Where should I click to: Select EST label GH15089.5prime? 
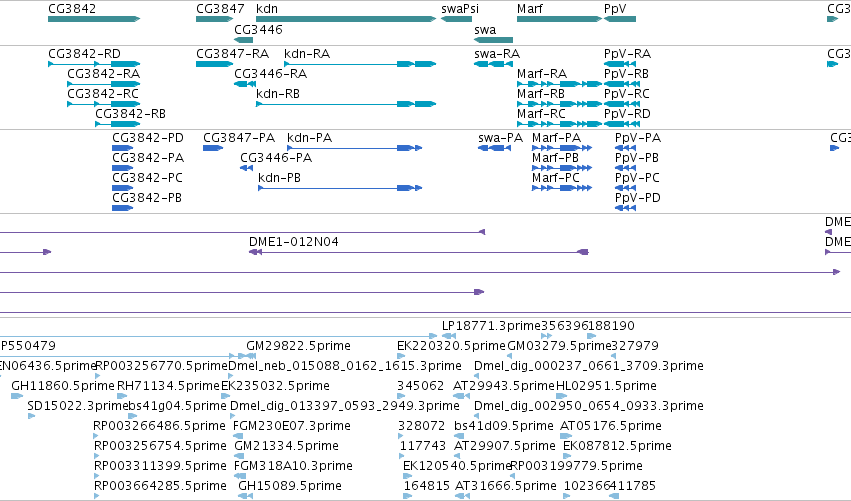pyautogui.click(x=290, y=486)
